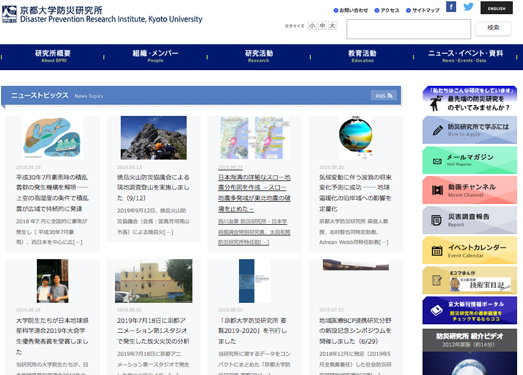Switch site language with ENGLISH button
523x375 pixels.
coord(496,8)
